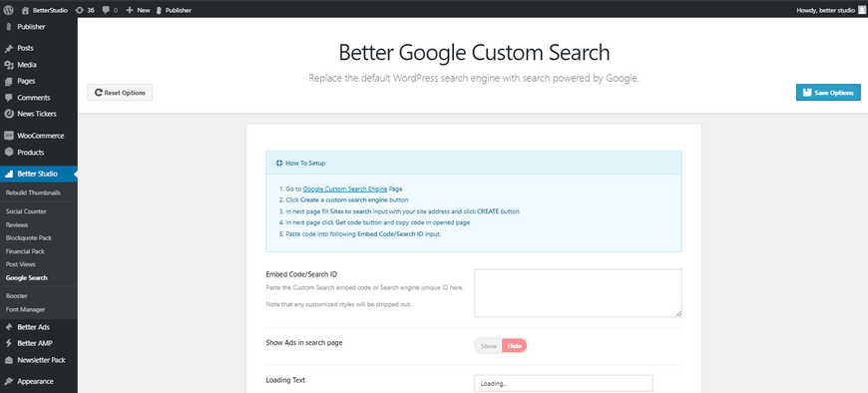Click the Save Options button

(828, 93)
